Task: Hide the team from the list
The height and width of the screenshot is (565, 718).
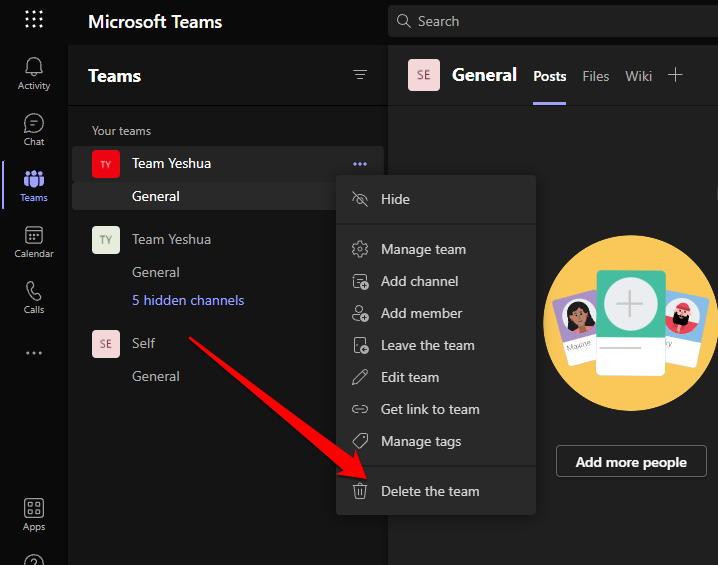Action: tap(395, 199)
